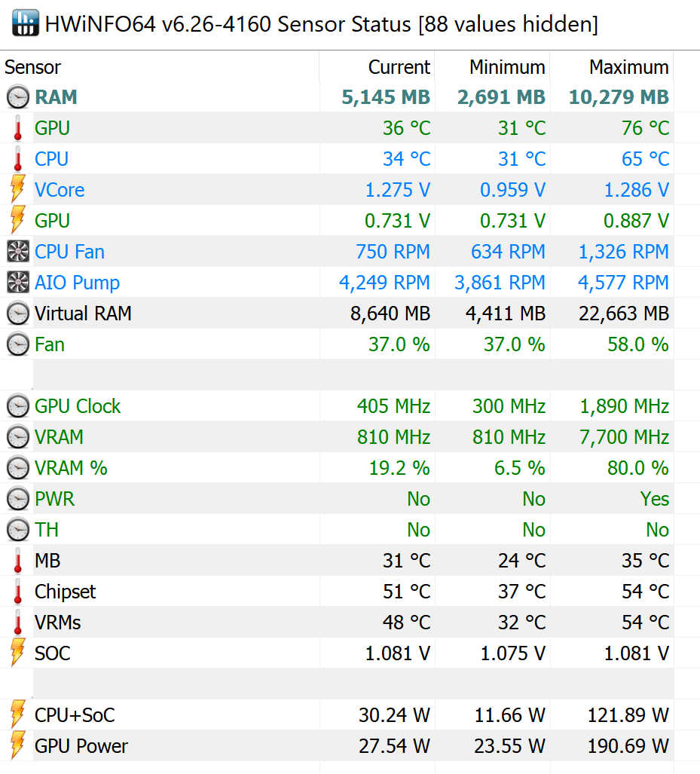Viewport: 700px width, 774px height.
Task: Click lightning bolt icon beside GPU Power row
Action: pos(18,746)
